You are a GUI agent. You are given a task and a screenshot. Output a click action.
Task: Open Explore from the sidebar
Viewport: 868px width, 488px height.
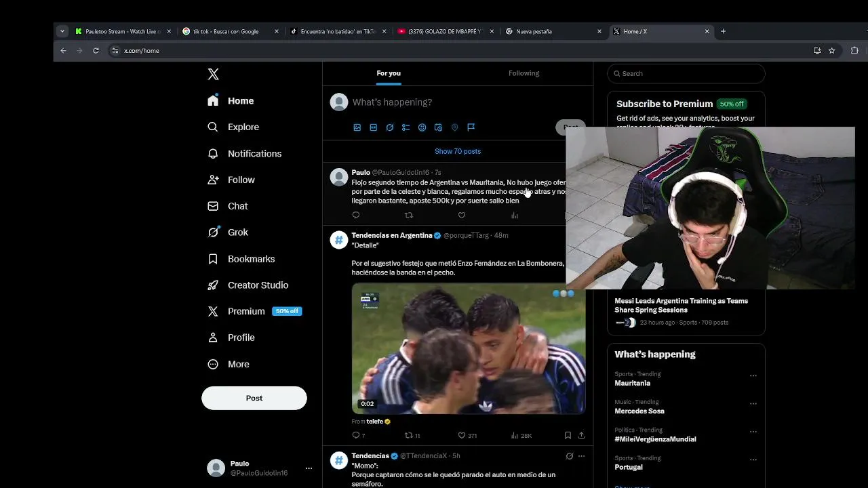coord(233,127)
